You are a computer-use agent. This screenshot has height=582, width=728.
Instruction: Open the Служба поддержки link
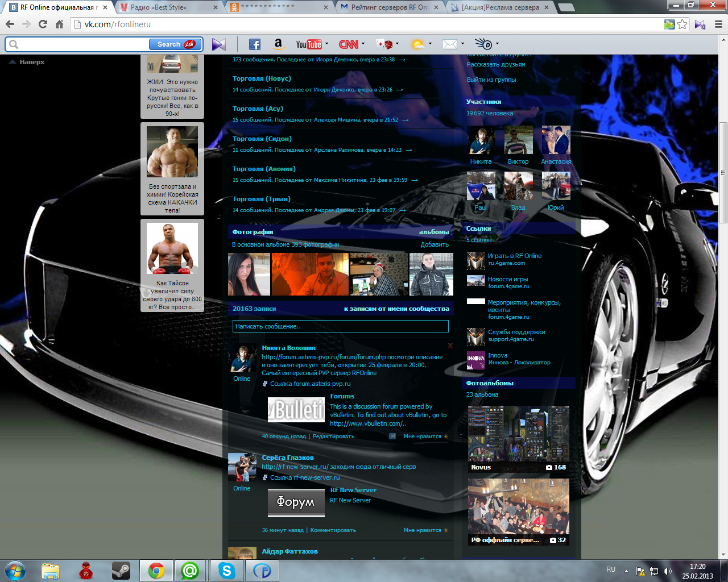tap(516, 332)
